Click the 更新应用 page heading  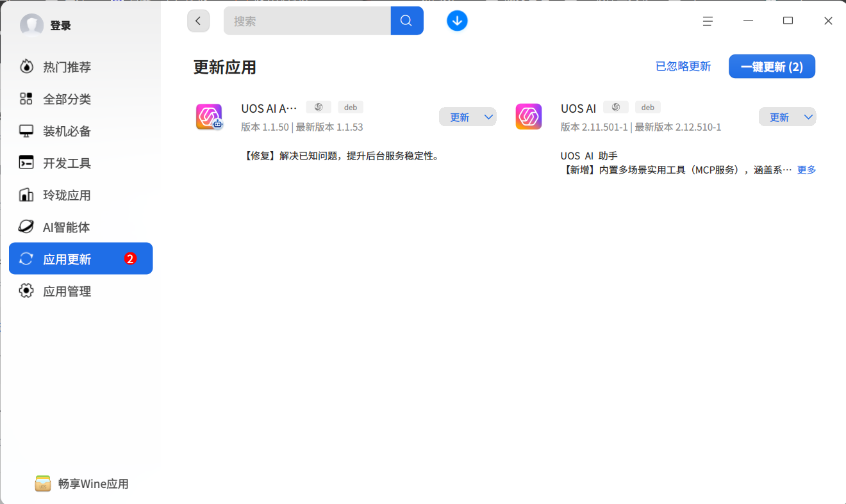[225, 67]
